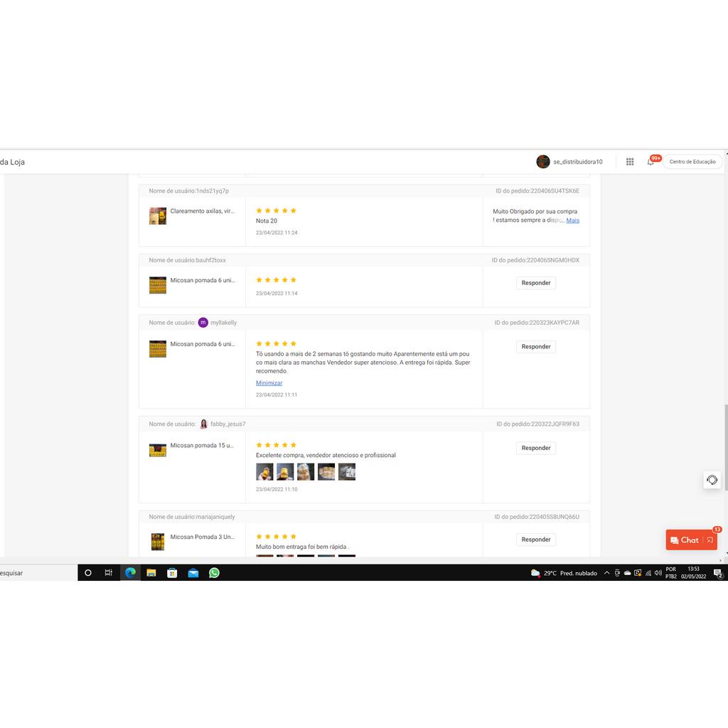The width and height of the screenshot is (728, 728).
Task: Click the se_distribuidora10 profile avatar
Action: pyautogui.click(x=543, y=162)
